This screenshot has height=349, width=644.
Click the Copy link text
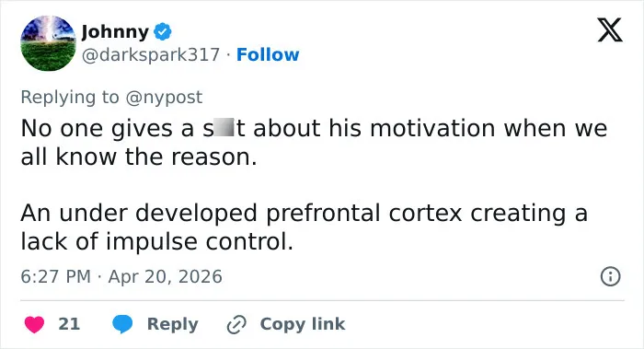303,324
